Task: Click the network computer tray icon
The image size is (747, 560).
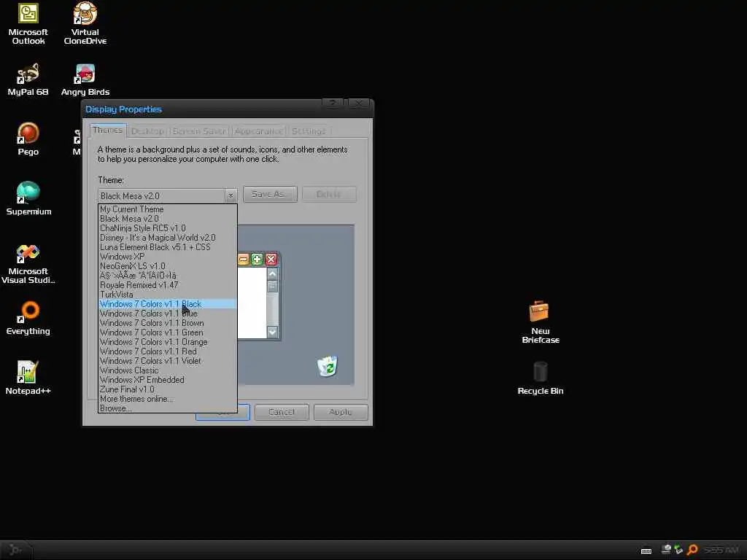Action: (667, 550)
